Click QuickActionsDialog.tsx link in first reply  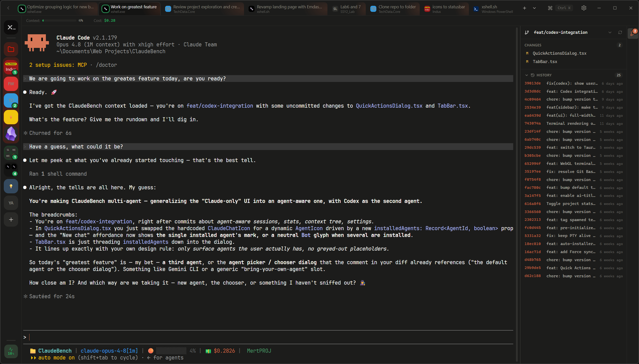coord(389,106)
